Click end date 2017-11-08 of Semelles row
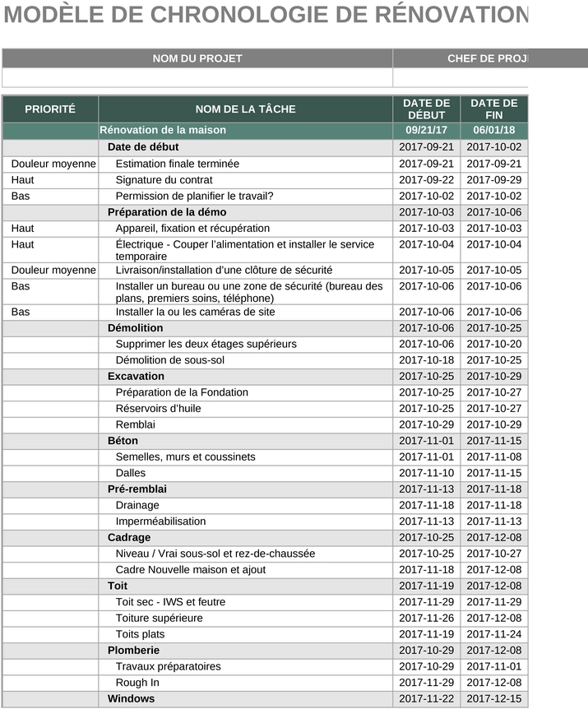 (494, 456)
